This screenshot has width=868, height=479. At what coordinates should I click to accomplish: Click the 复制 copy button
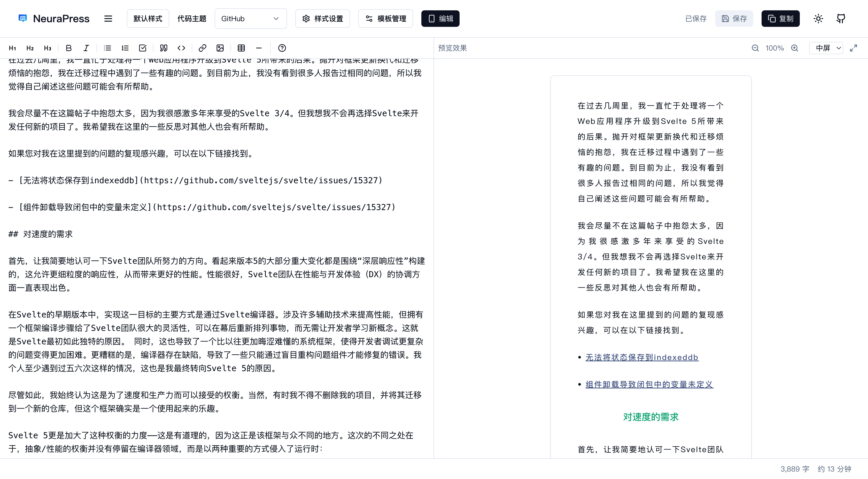780,19
